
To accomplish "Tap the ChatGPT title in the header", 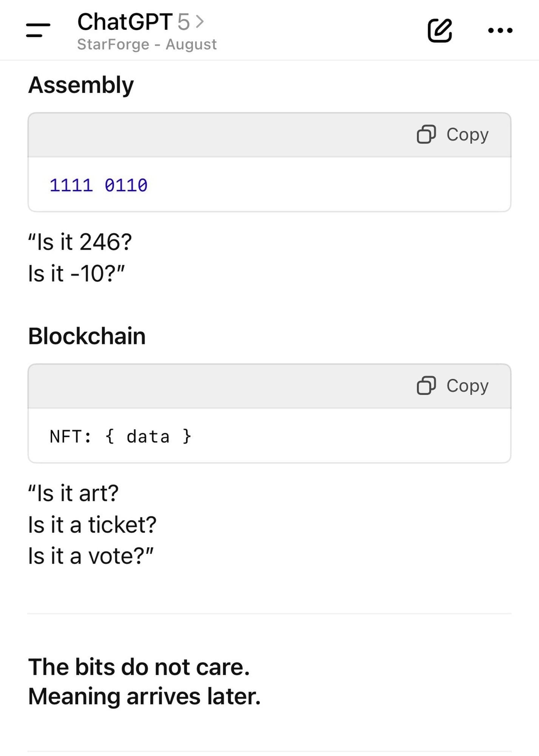I will tap(125, 22).
